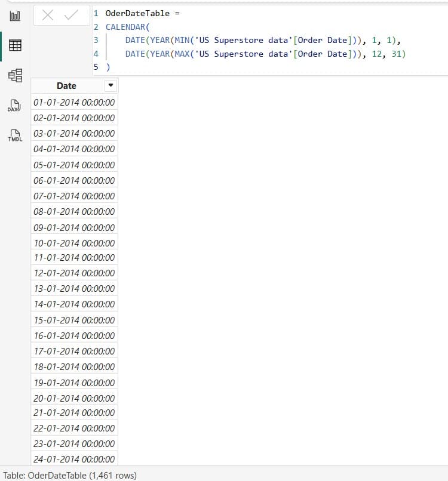
Task: Click status bar Table: OderDateTable row count
Action: (70, 476)
